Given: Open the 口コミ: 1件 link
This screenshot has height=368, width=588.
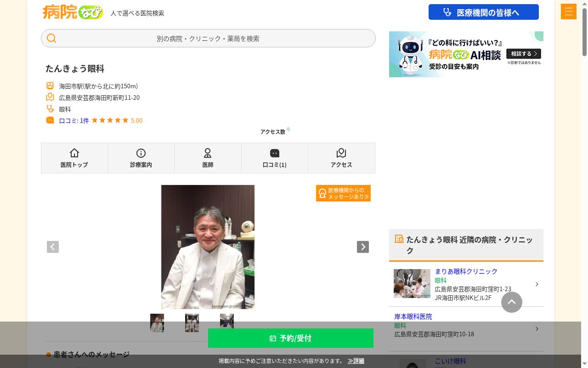Looking at the screenshot, I should pos(74,121).
